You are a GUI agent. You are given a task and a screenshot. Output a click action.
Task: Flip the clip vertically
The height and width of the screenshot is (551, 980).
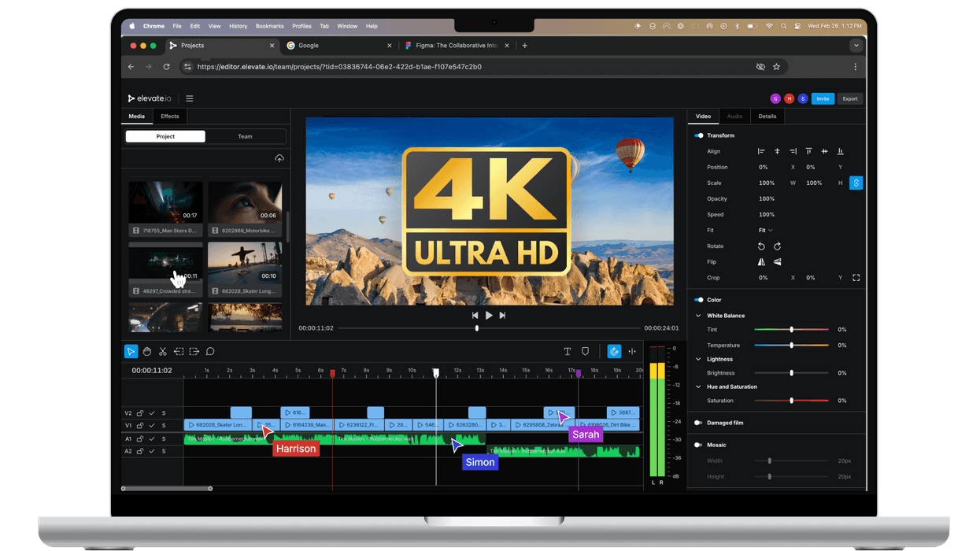(x=777, y=262)
